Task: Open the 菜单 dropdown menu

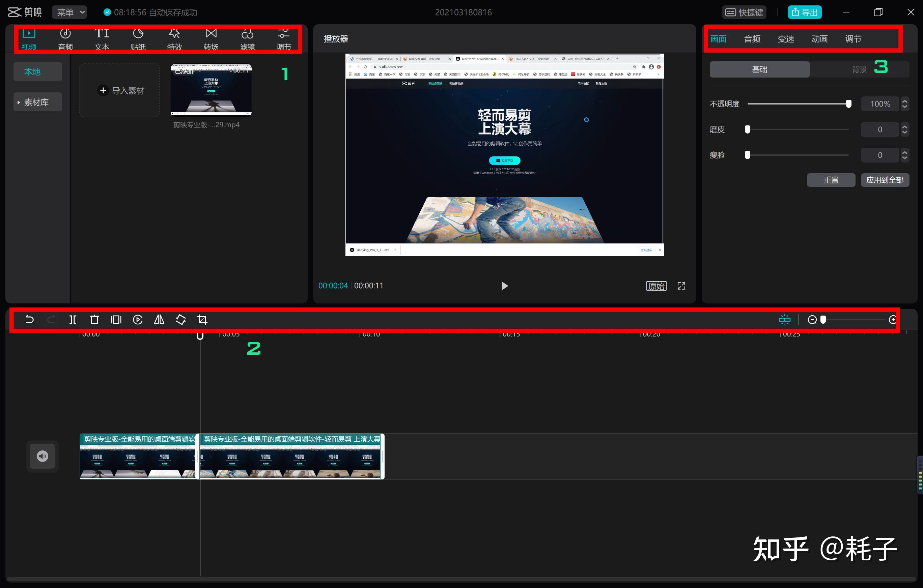Action: [x=70, y=12]
